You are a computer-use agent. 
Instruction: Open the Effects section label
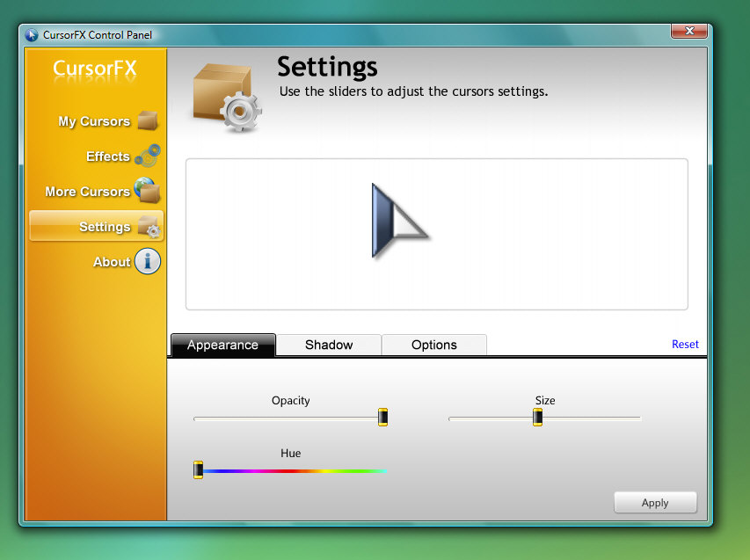pyautogui.click(x=108, y=156)
